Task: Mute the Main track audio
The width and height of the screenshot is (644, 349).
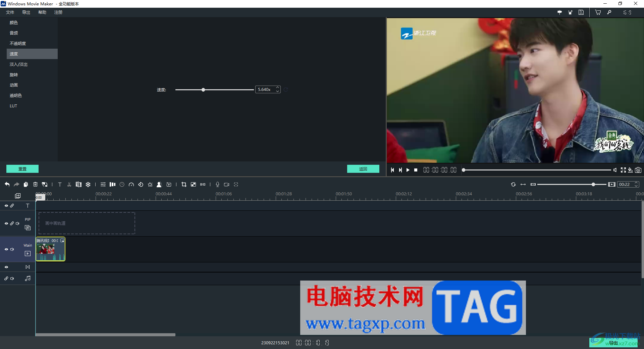Action: click(x=12, y=249)
